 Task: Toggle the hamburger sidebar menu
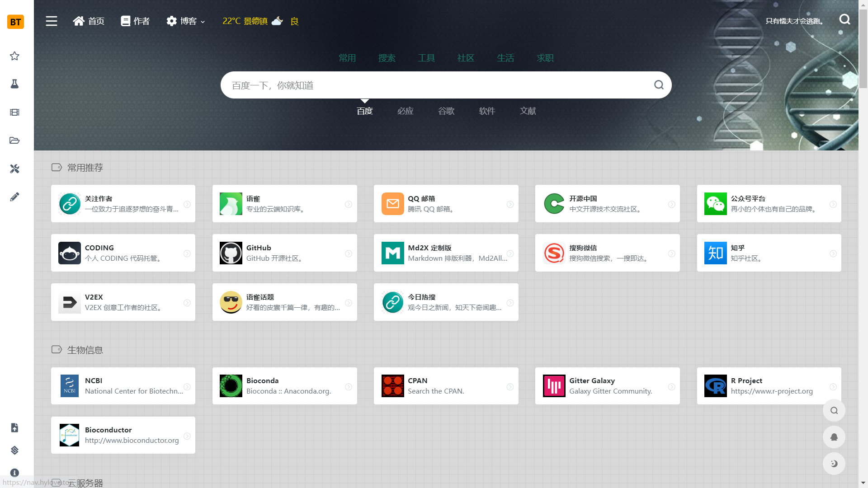52,21
